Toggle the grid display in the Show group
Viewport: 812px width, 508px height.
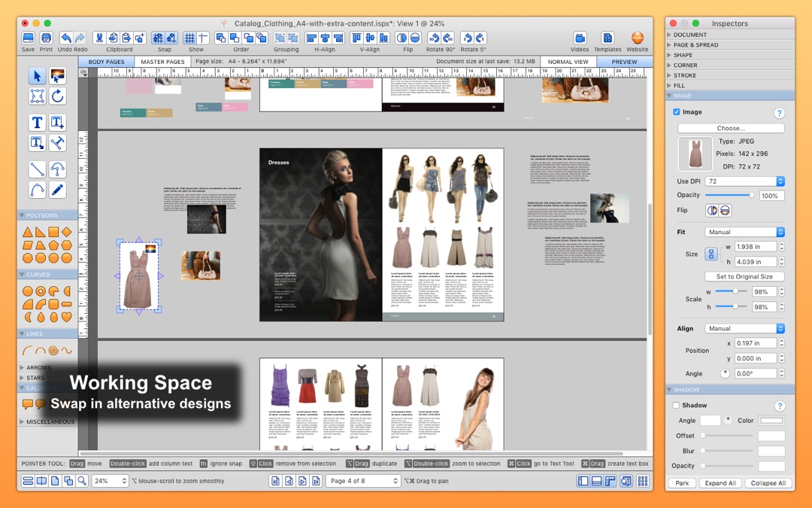coord(189,38)
